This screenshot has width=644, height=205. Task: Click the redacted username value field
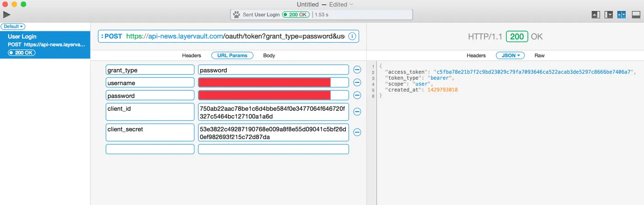click(274, 83)
